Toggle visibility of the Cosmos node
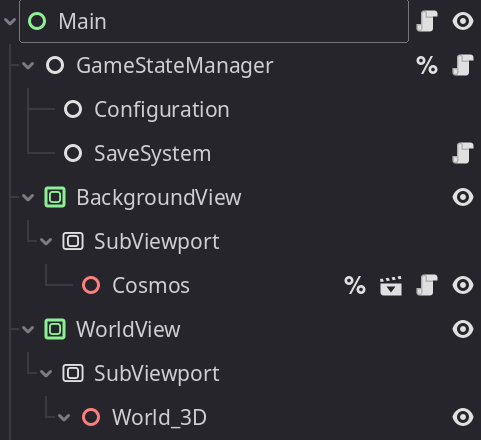 click(x=463, y=285)
